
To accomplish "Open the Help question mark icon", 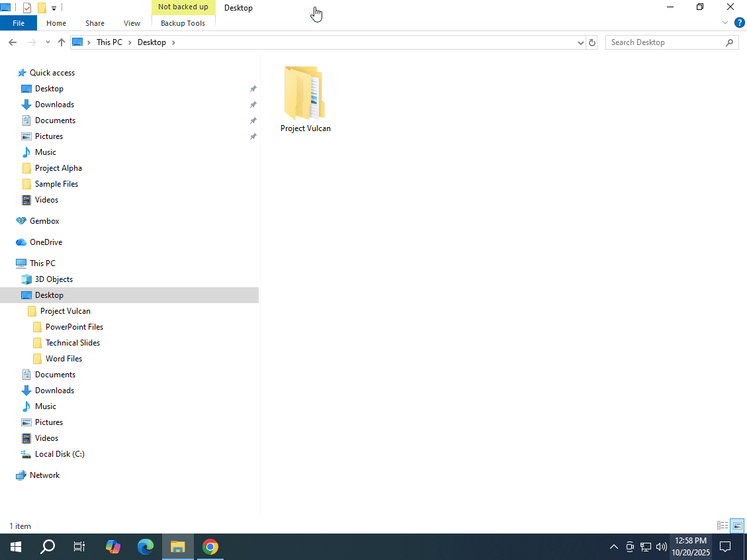I will click(x=740, y=23).
